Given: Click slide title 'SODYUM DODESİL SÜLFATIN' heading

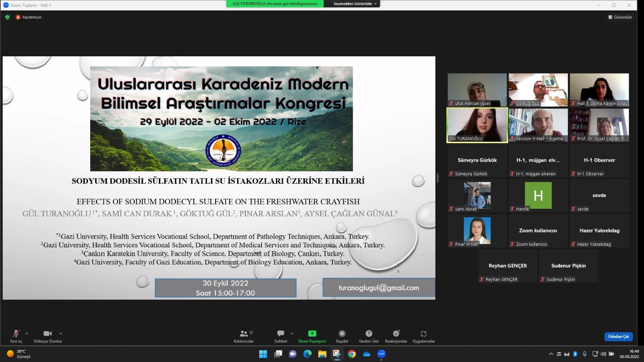Looking at the screenshot, I should [x=218, y=181].
